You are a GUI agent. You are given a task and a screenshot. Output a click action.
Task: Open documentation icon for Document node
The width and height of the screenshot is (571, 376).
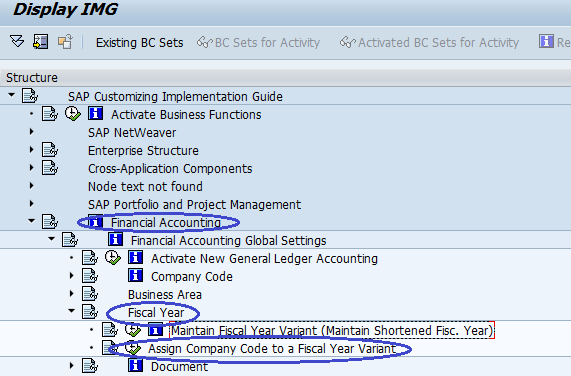pyautogui.click(x=90, y=366)
